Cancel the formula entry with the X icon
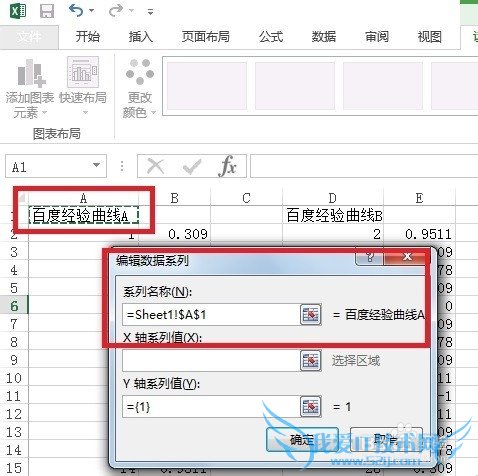 (156, 166)
